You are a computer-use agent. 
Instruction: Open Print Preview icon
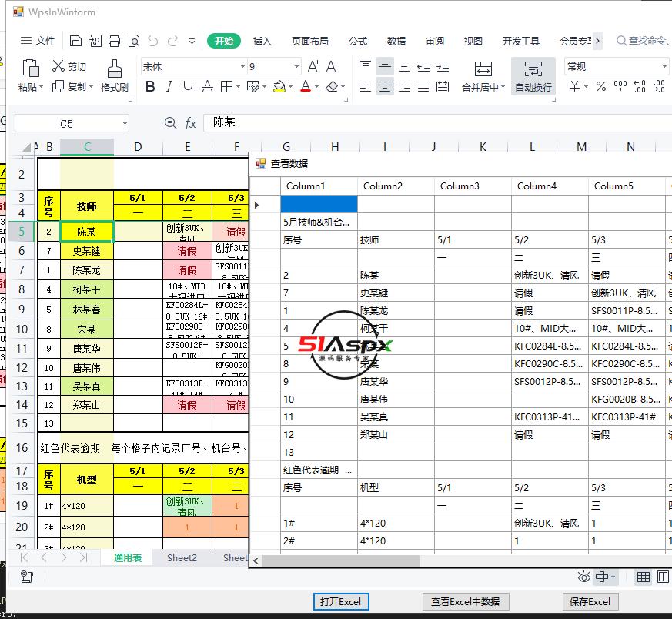(134, 41)
